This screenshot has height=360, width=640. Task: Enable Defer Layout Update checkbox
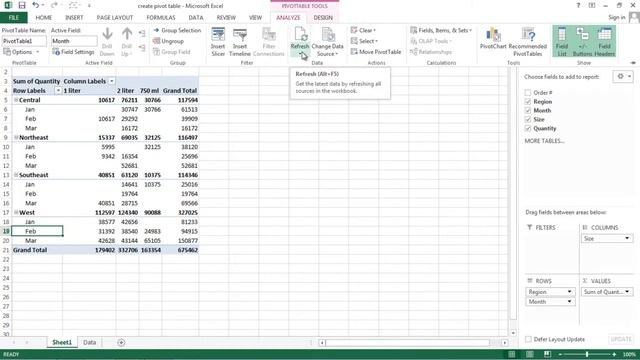pos(529,339)
